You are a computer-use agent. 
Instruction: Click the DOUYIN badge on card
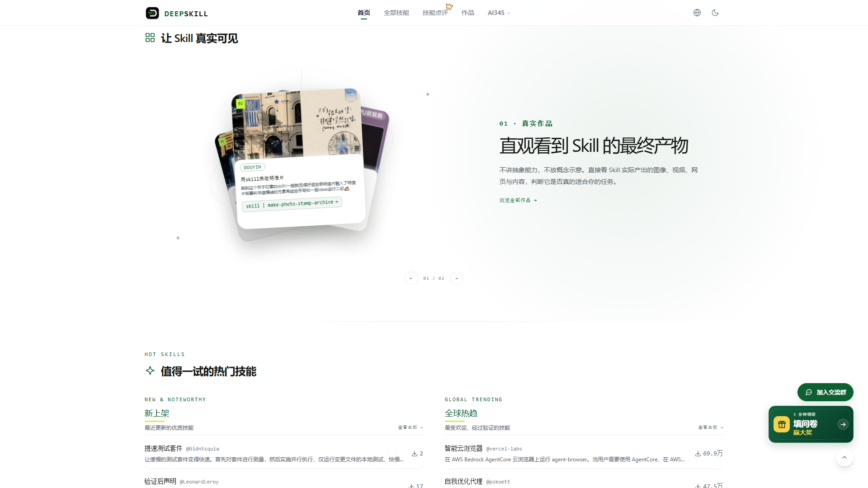pyautogui.click(x=252, y=167)
